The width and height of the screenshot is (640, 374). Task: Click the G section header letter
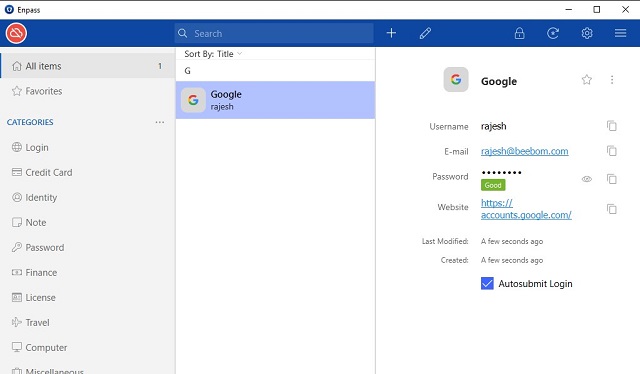pyautogui.click(x=187, y=71)
